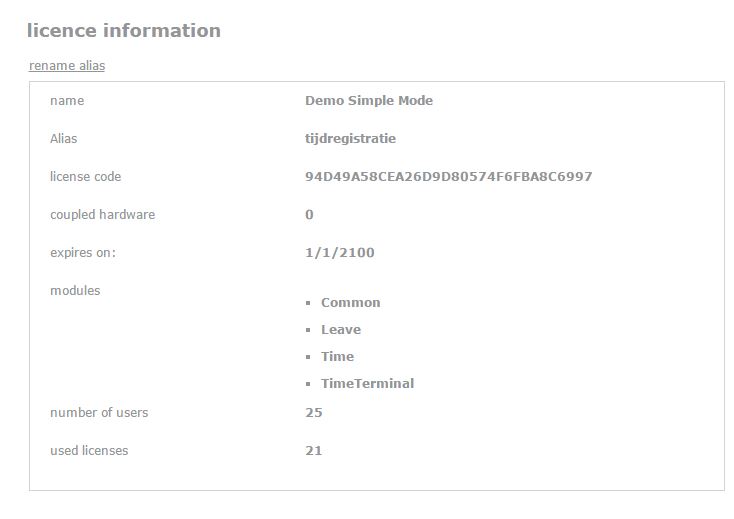Select the Common module entry
Image resolution: width=734 pixels, height=519 pixels.
coord(351,303)
